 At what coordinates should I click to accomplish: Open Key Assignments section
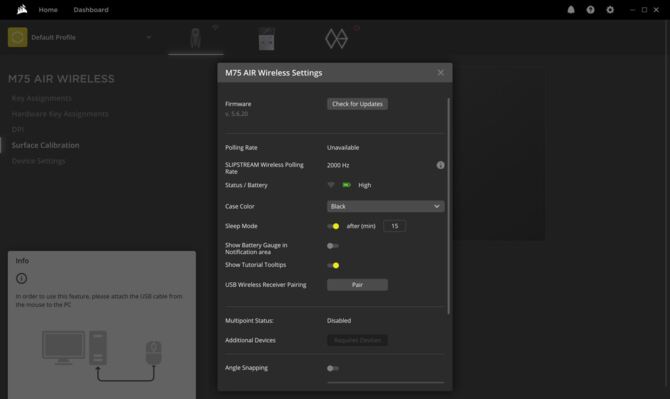tap(41, 99)
